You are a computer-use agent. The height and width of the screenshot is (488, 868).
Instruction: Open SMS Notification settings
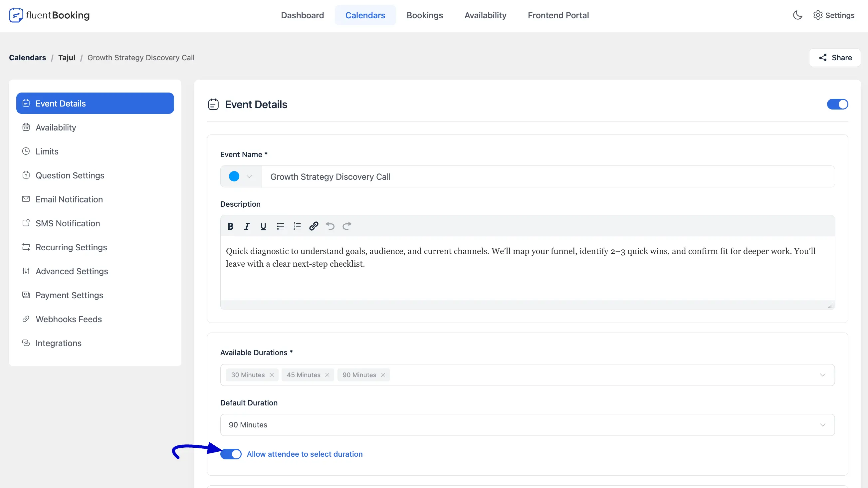[x=95, y=223]
